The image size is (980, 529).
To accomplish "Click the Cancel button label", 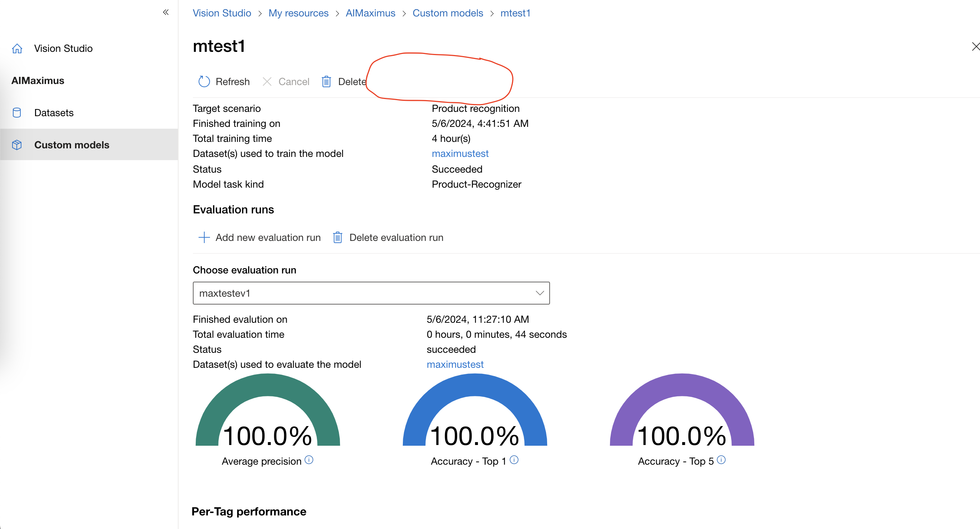I will click(x=294, y=81).
